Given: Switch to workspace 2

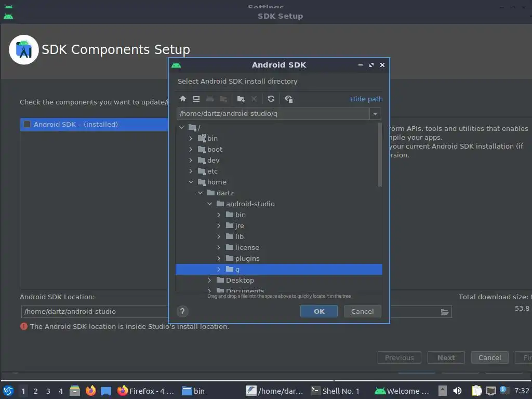Looking at the screenshot, I should click(35, 391).
